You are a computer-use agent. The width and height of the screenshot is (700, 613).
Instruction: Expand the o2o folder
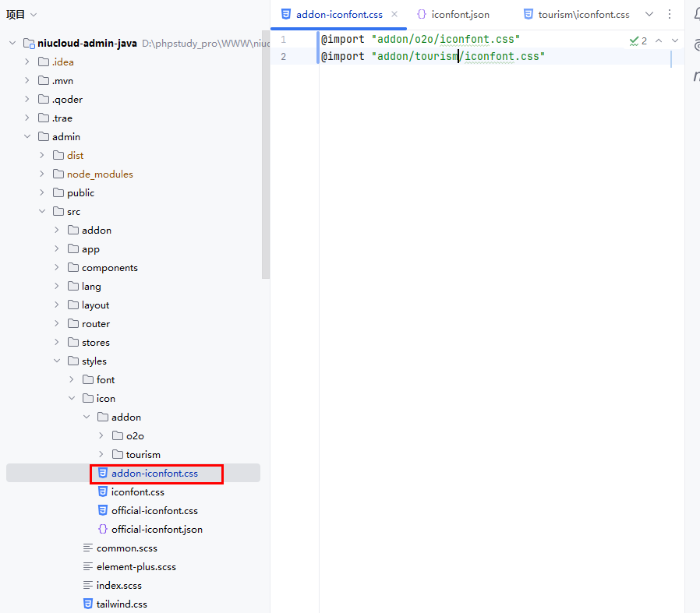pos(101,435)
